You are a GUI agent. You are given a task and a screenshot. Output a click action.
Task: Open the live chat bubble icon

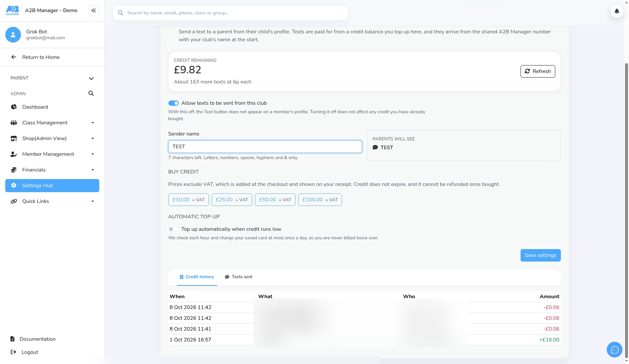[615, 350]
